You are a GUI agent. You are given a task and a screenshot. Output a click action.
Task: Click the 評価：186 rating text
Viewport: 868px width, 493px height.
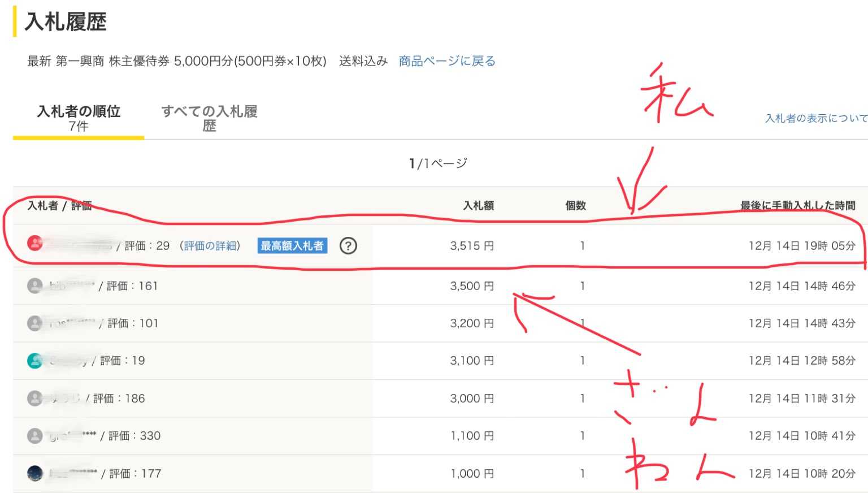coord(119,399)
